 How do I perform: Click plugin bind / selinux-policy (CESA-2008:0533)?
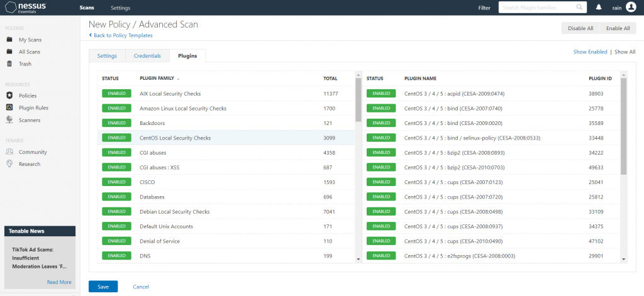[472, 138]
